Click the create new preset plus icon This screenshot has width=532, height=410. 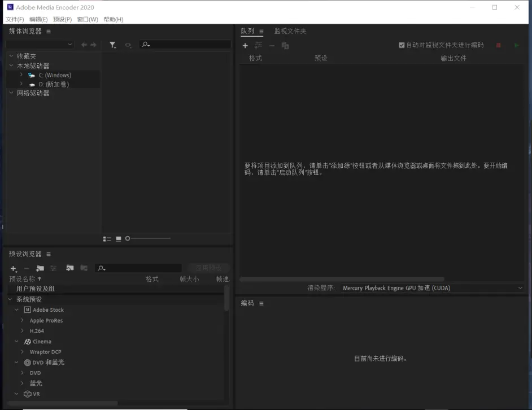click(14, 269)
